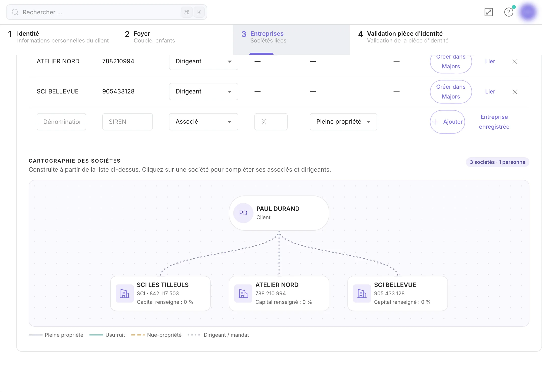The height and width of the screenshot is (392, 542).
Task: Click Créer dans Majors for SCI BELLEVUE
Action: tap(451, 91)
